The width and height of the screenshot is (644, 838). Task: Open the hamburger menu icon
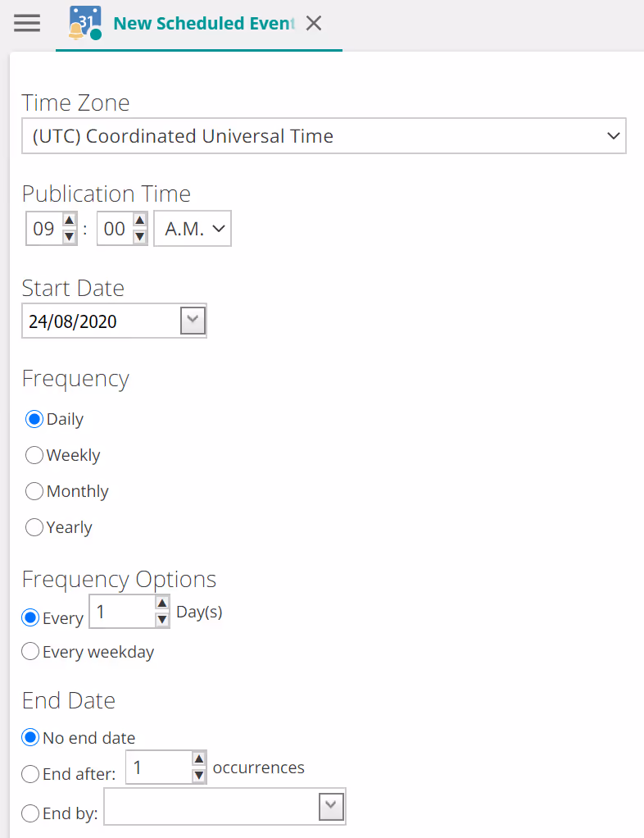coord(27,23)
